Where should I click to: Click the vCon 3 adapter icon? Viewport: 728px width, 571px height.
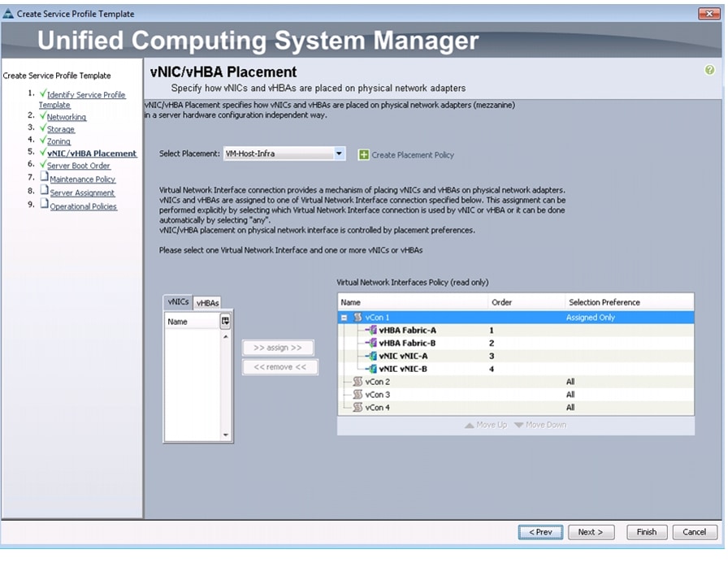tap(357, 395)
